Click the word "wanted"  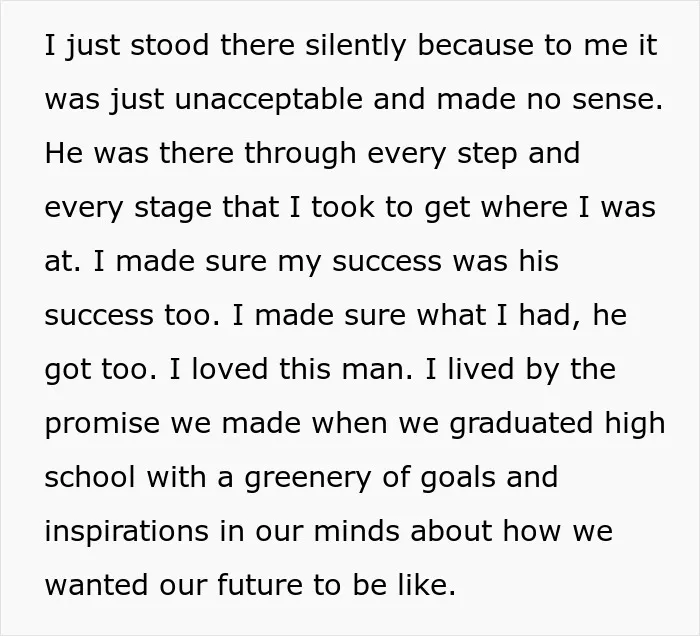(96, 586)
